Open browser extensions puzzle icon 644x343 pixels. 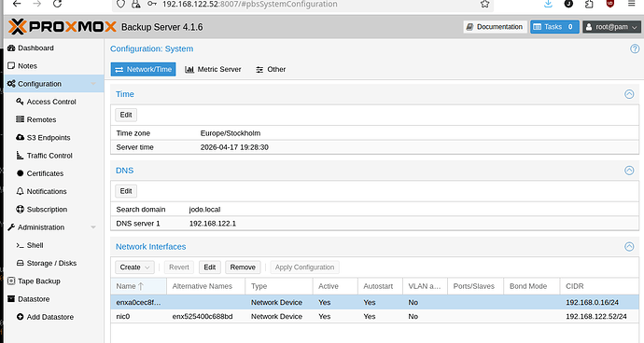pyautogui.click(x=589, y=4)
